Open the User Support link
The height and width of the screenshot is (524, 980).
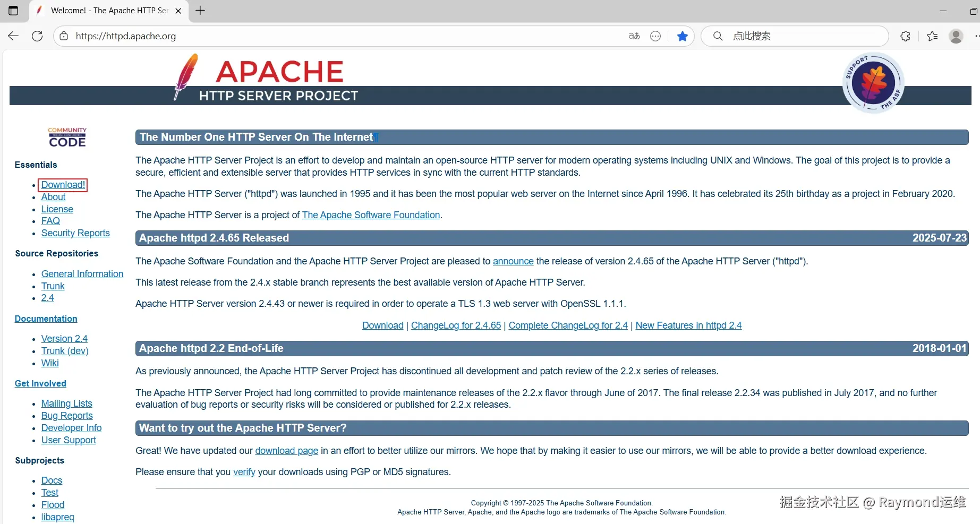pos(69,440)
